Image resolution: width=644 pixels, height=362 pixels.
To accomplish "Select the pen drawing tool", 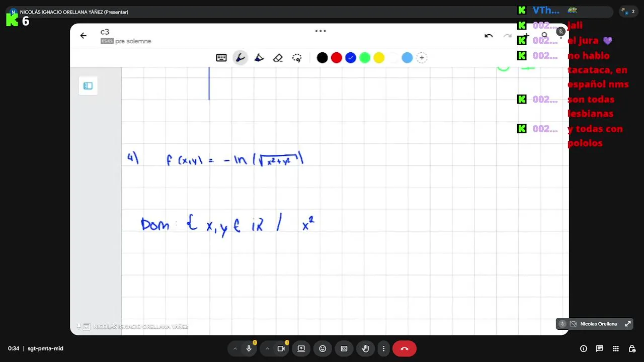I will pos(240,58).
